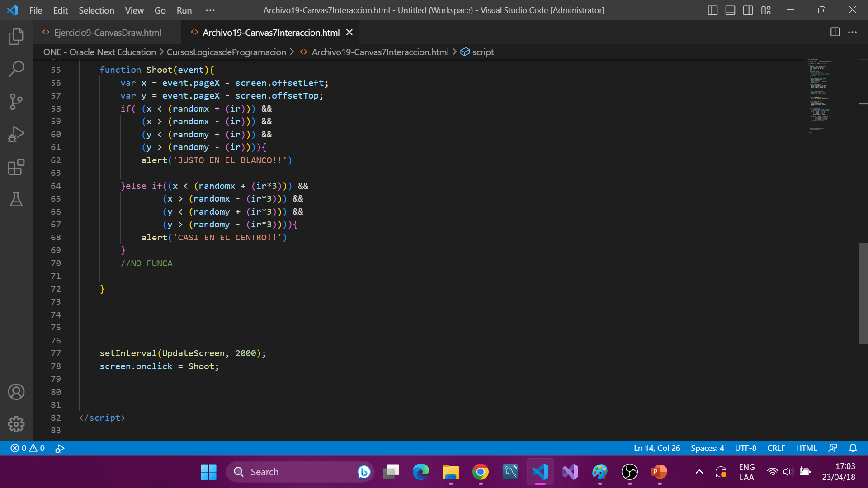This screenshot has height=488, width=868.
Task: Click line number 64 in gutter
Action: pos(56,186)
